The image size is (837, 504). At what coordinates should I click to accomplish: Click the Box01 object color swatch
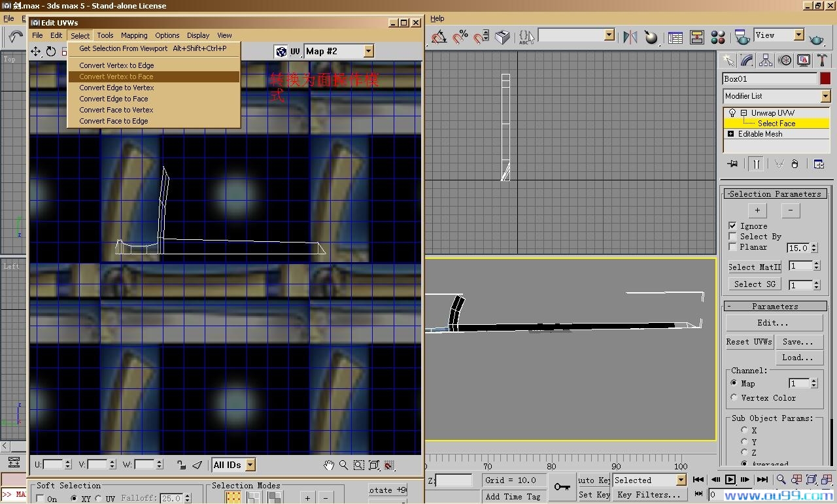[x=825, y=79]
